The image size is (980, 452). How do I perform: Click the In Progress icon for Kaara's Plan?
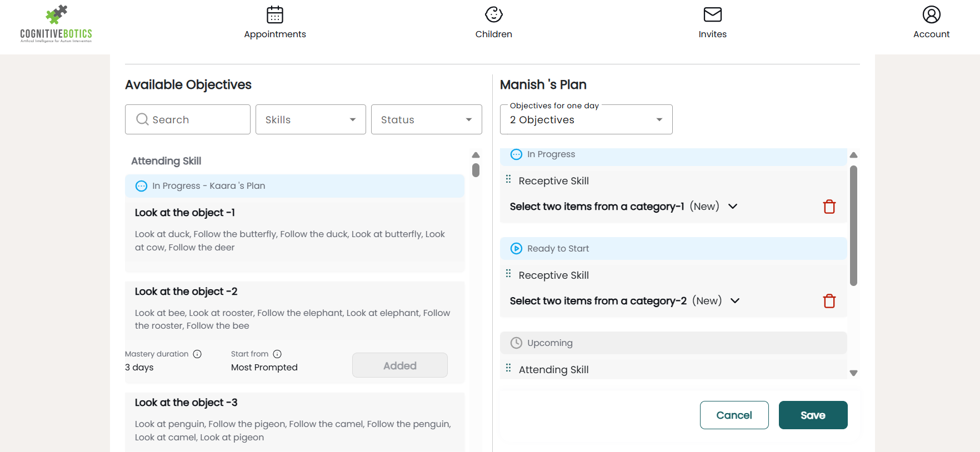142,186
